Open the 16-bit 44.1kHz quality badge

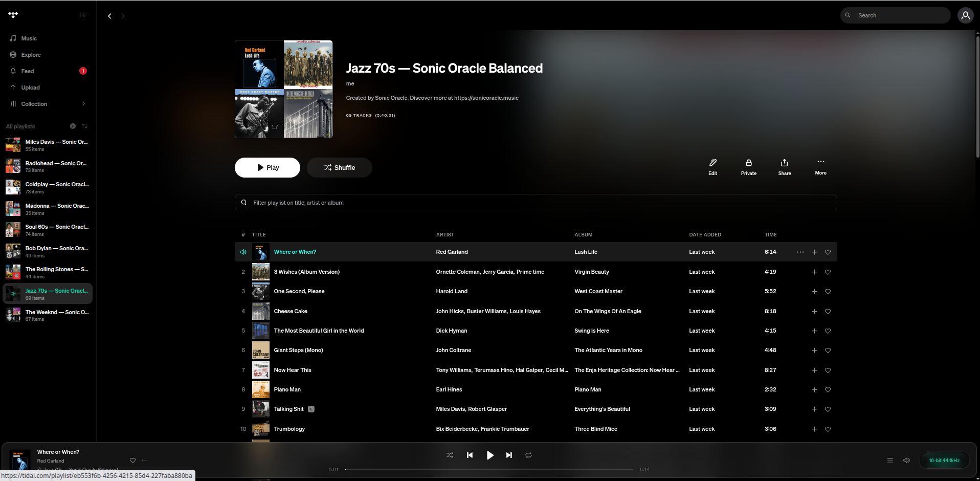click(944, 460)
